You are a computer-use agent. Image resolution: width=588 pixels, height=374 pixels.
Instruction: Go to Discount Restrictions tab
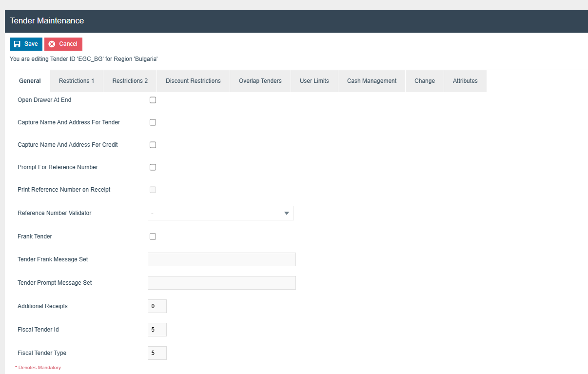point(193,81)
